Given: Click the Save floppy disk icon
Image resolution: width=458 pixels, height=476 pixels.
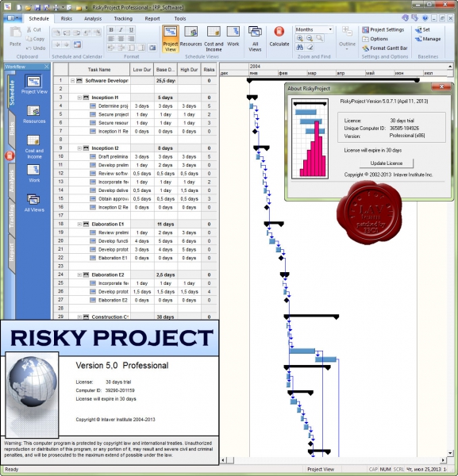Looking at the screenshot, I should click(37, 7).
